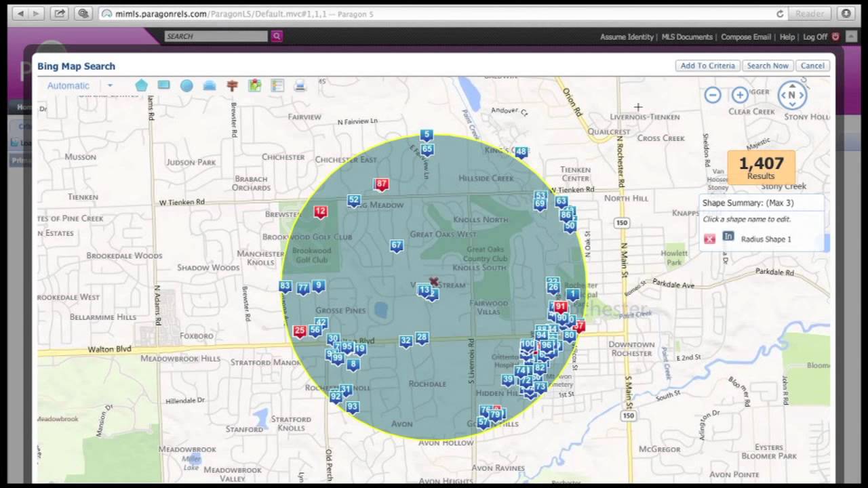Click blue listing marker 5
Viewport: 868px width, 488px height.
point(426,136)
